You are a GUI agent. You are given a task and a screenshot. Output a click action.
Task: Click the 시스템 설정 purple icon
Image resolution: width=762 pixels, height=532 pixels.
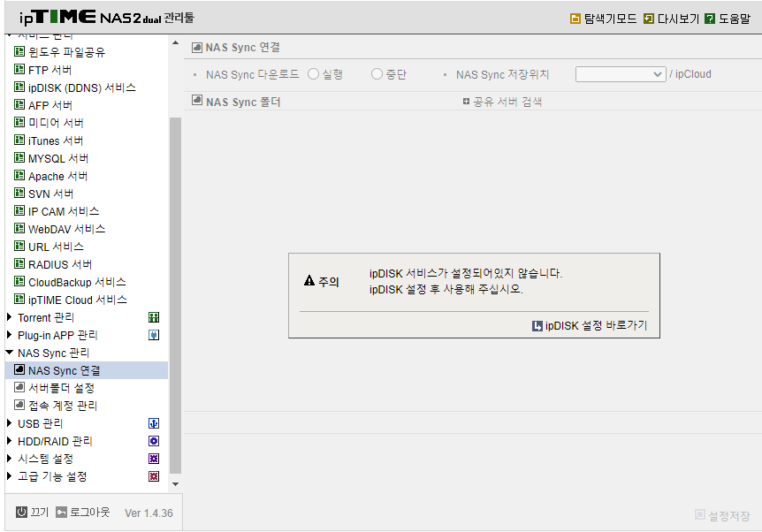pos(154,459)
